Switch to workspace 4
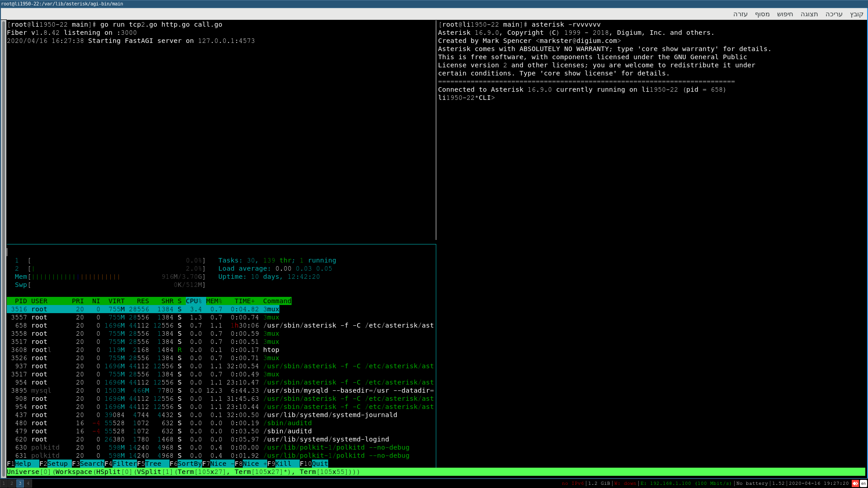The width and height of the screenshot is (868, 488). (28, 483)
